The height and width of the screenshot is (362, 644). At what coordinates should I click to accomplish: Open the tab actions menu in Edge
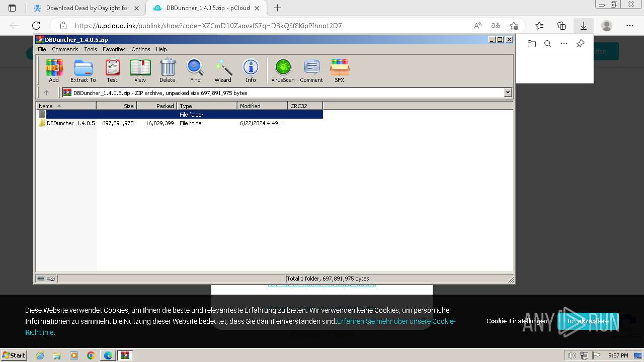tap(12, 8)
